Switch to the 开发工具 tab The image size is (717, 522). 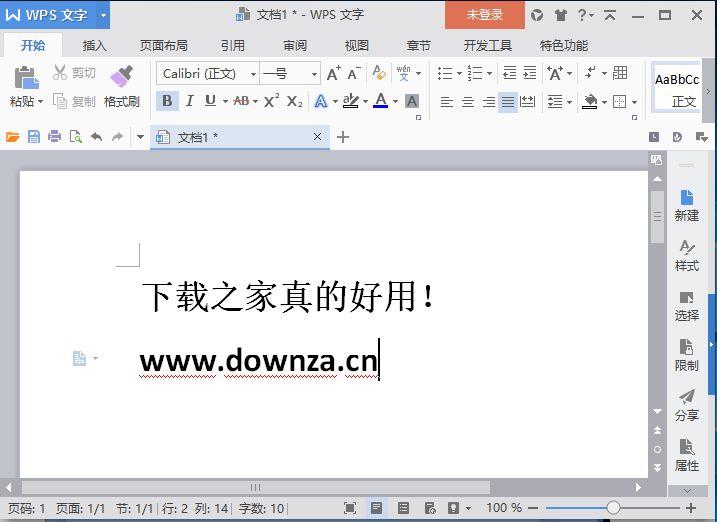pos(487,45)
